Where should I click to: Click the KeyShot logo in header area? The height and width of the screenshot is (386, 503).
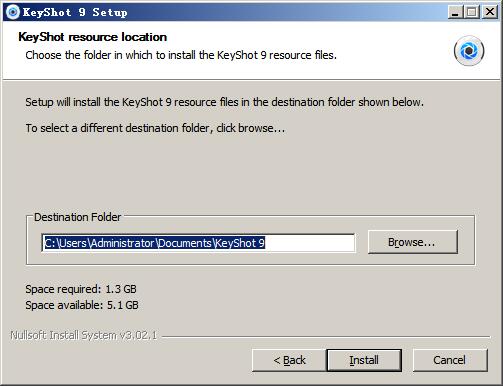pyautogui.click(x=469, y=51)
